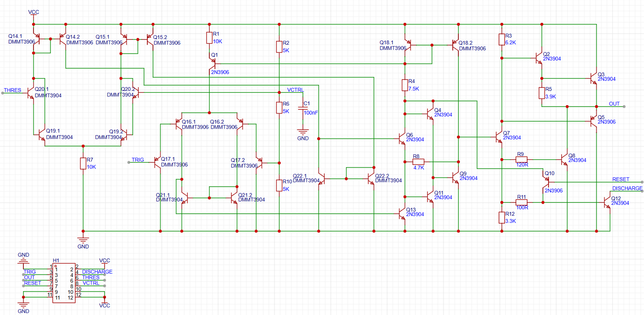Viewport: 644px width, 315px height.
Task: Select RESET label on header H1
Action: (x=33, y=283)
